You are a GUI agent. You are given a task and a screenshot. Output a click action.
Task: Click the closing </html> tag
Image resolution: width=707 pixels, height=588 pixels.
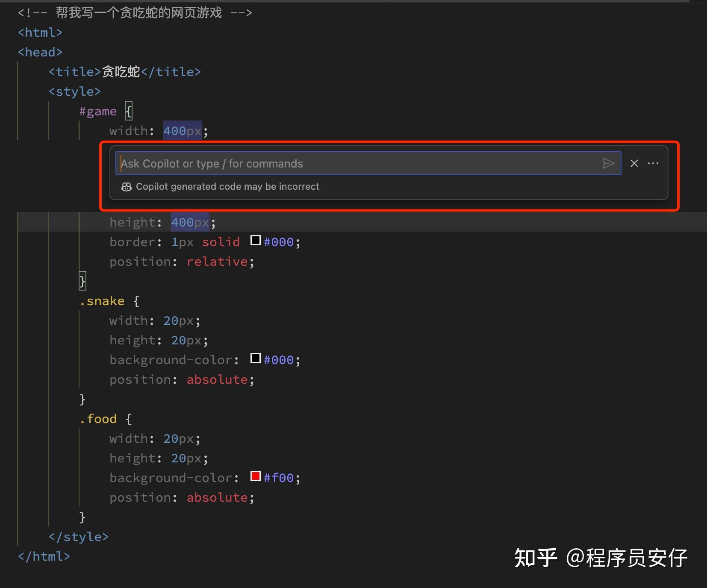coord(43,556)
